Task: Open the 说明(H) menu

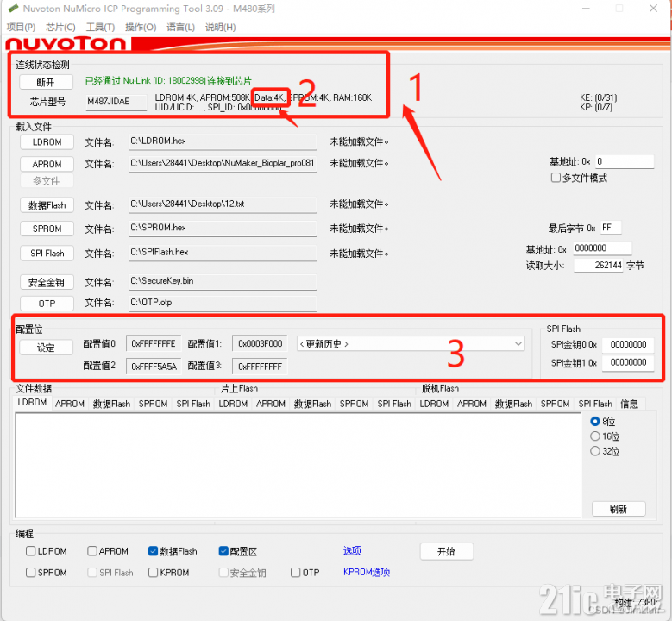Action: point(220,27)
